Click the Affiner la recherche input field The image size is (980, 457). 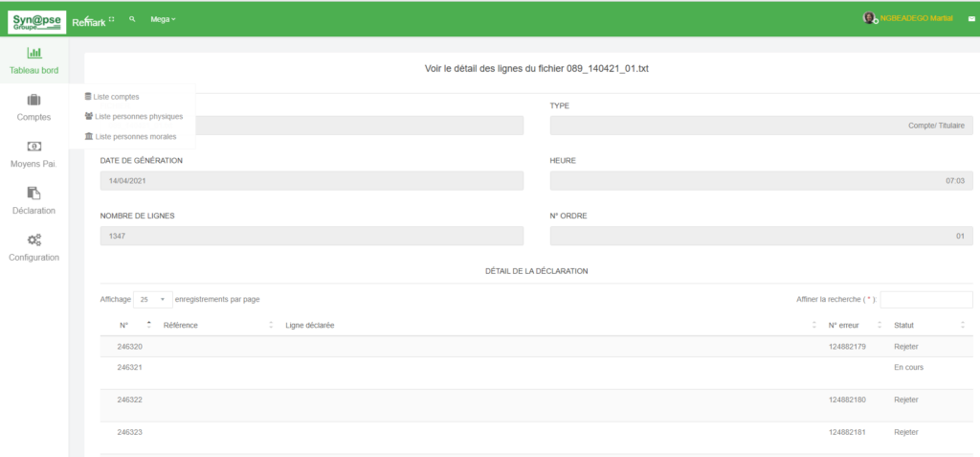pos(925,300)
